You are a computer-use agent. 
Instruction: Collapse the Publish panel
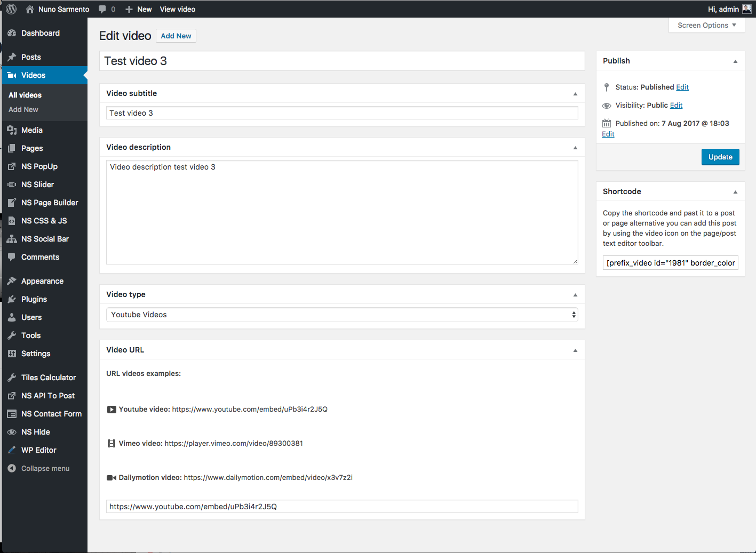(735, 61)
